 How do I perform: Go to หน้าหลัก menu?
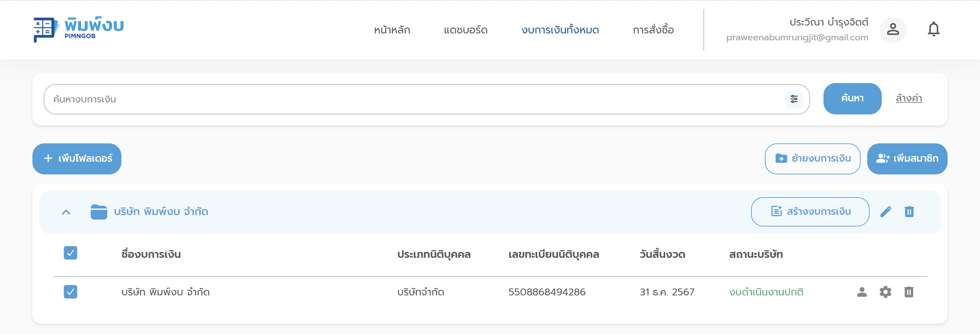[x=391, y=30]
